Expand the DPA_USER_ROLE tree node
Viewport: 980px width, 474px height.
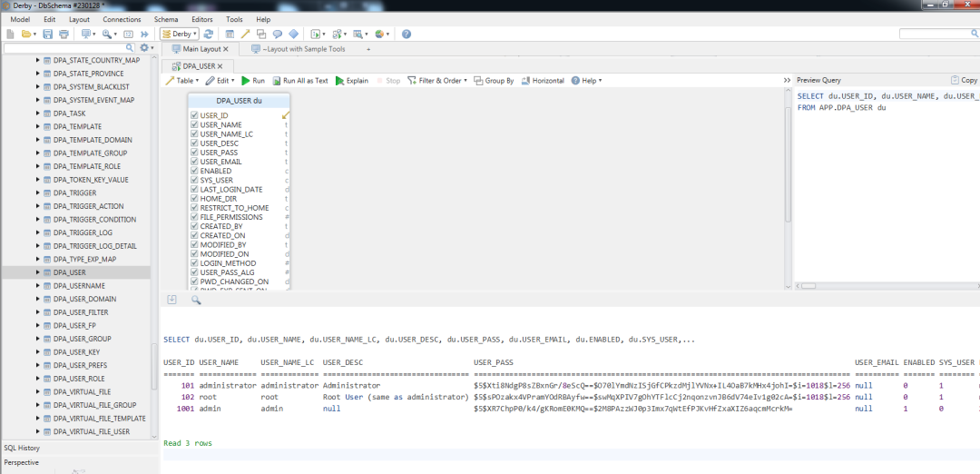click(x=38, y=379)
